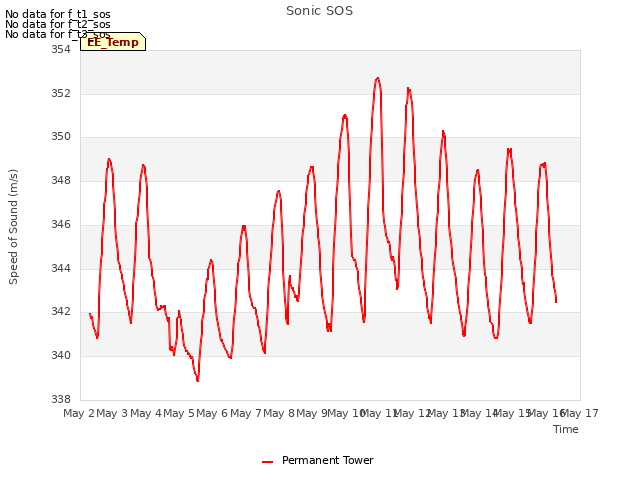Click the 354 y-axis tick label
Viewport: 640px width, 480px height.
[60, 49]
